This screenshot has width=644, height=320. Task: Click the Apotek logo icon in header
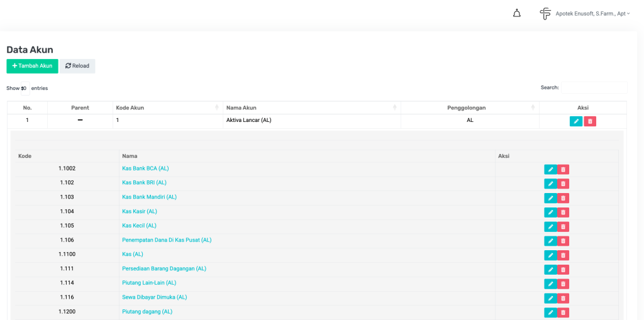[x=545, y=13]
